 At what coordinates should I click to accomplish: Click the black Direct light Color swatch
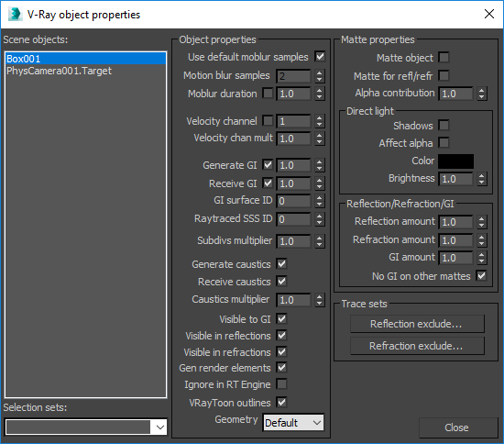pyautogui.click(x=455, y=161)
